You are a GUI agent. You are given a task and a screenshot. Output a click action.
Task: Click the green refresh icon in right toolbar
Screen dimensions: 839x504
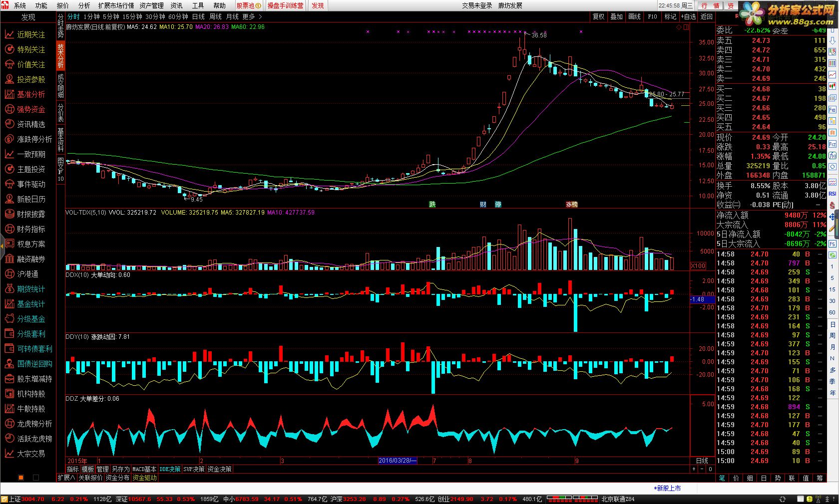click(x=833, y=254)
